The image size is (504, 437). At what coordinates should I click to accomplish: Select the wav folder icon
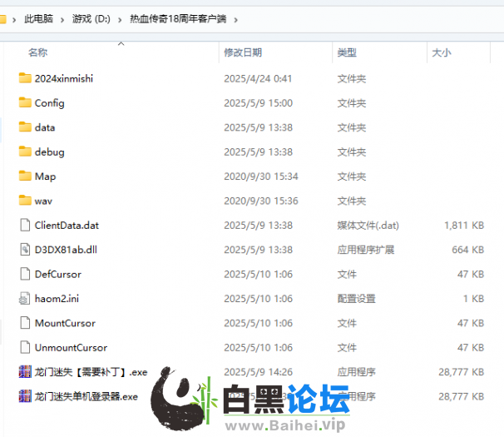pos(25,201)
